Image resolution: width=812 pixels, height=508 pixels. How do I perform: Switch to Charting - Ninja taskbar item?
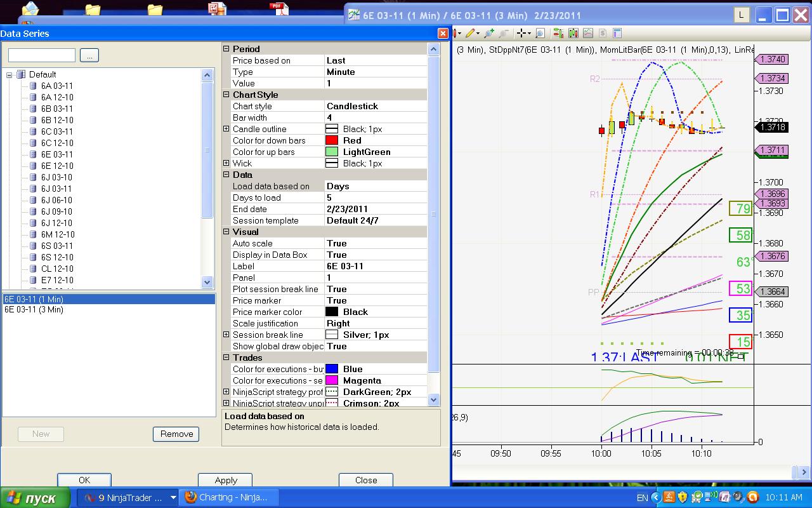pyautogui.click(x=226, y=497)
